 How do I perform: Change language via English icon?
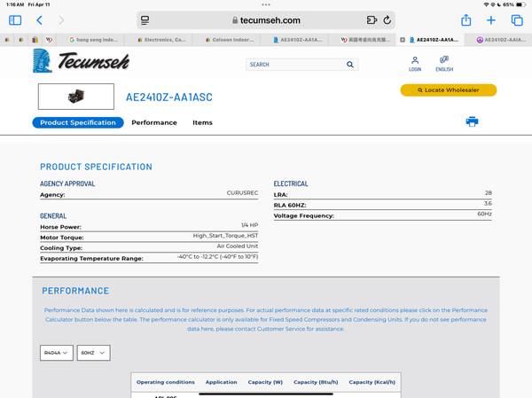444,64
